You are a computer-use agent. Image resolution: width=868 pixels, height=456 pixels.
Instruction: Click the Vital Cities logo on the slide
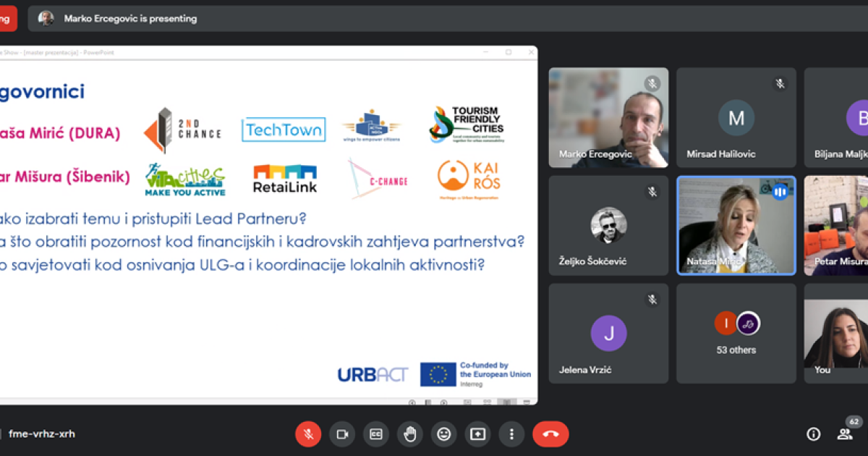[185, 180]
